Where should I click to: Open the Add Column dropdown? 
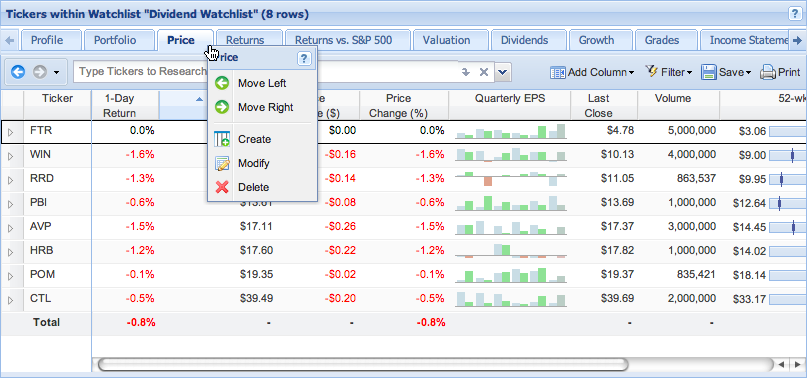pyautogui.click(x=592, y=72)
